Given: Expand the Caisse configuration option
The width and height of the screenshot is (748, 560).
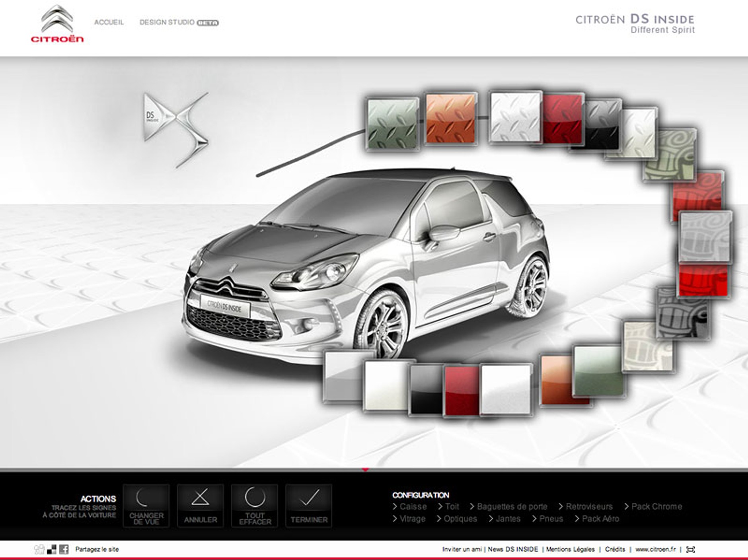Looking at the screenshot, I should (414, 507).
